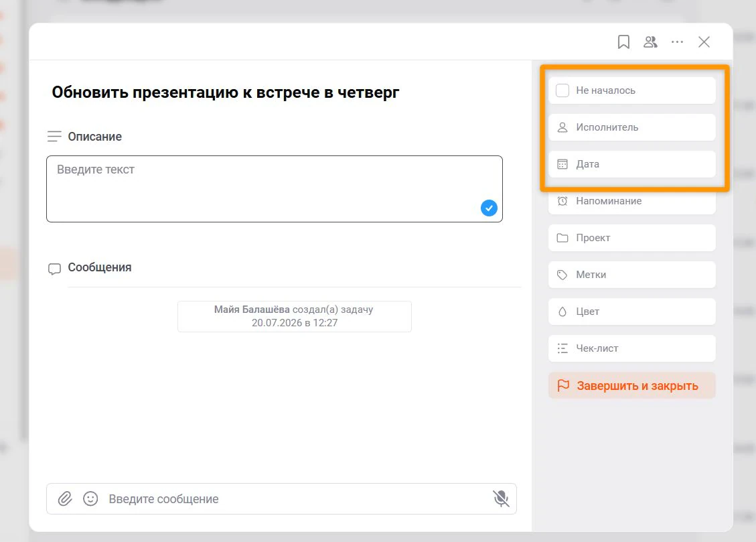Click the droplet icon beside 'Цвет'
Viewport: 756px width, 542px height.
coord(562,312)
